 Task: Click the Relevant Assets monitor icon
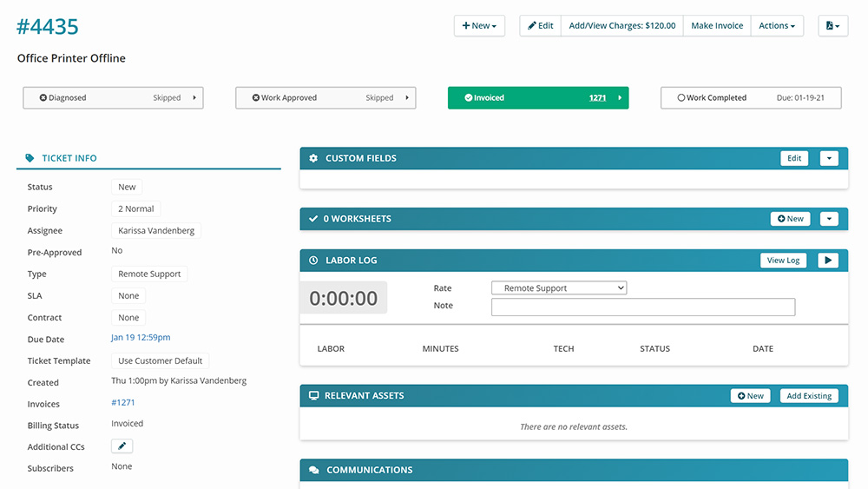[313, 396]
